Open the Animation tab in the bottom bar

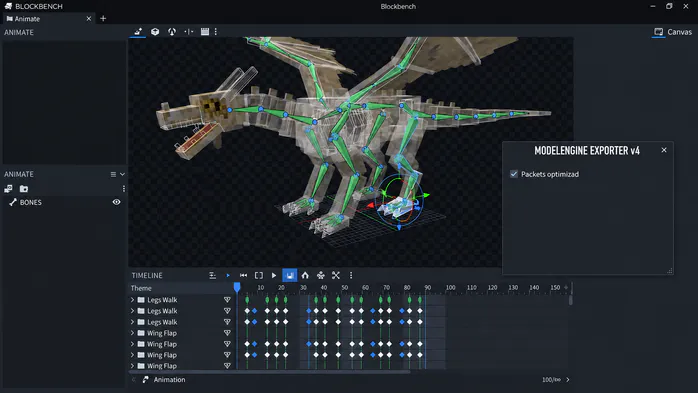click(169, 380)
